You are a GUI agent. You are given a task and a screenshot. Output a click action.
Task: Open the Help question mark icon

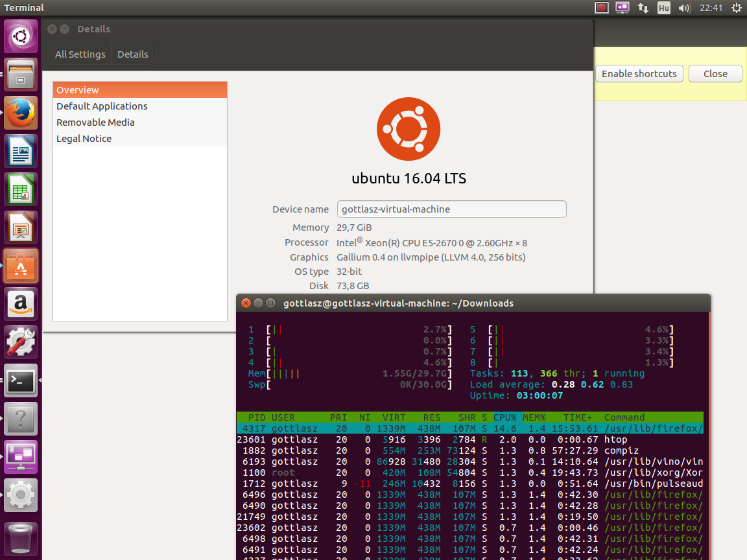(x=21, y=419)
